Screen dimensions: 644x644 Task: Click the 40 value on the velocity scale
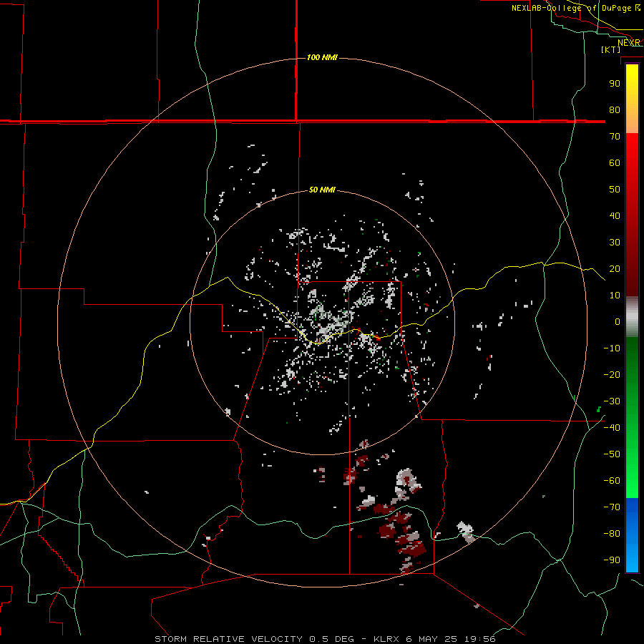click(x=615, y=216)
